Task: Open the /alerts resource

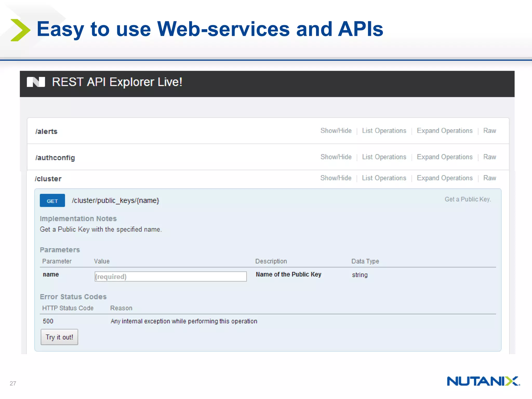Action: (x=46, y=131)
